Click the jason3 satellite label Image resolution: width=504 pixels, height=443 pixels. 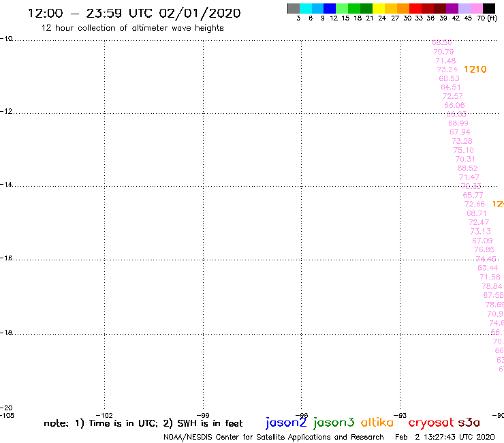coord(334,423)
